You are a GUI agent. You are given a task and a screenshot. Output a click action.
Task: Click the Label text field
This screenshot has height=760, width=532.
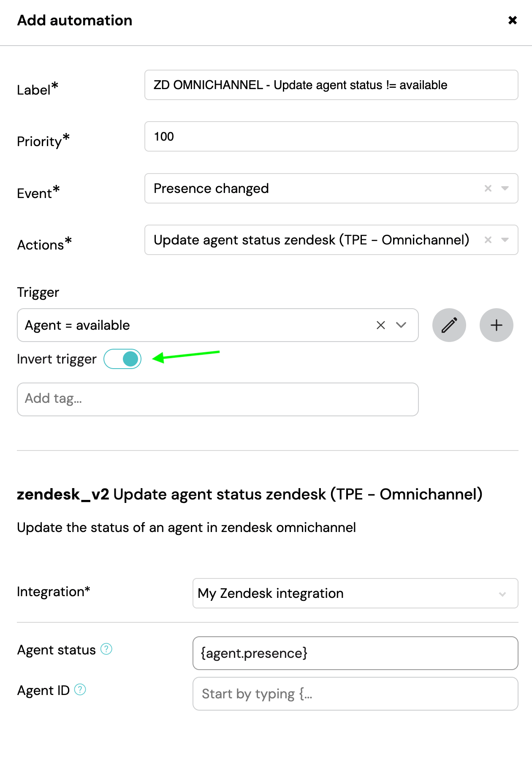[331, 85]
